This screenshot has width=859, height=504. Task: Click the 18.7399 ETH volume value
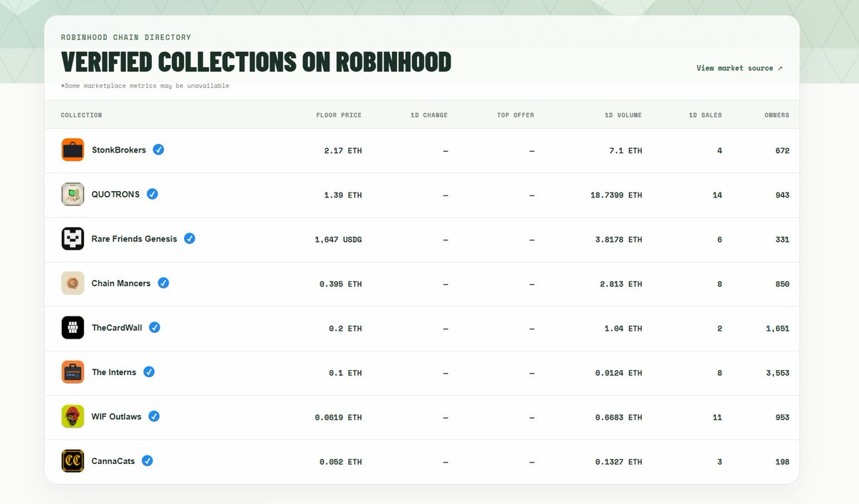click(x=616, y=195)
